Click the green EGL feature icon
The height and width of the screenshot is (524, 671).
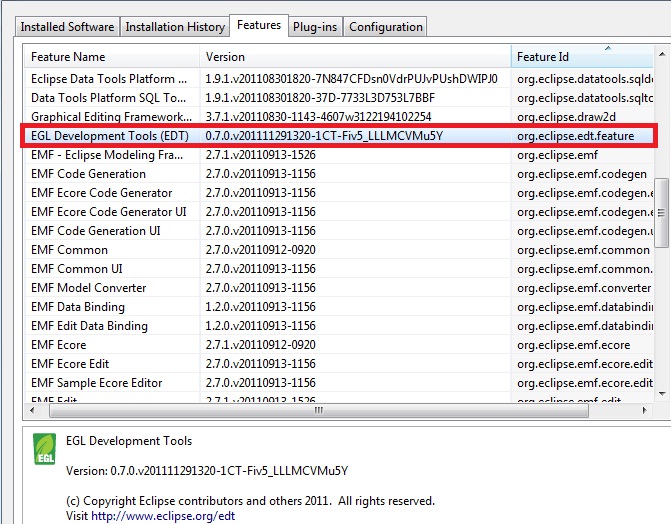click(45, 449)
